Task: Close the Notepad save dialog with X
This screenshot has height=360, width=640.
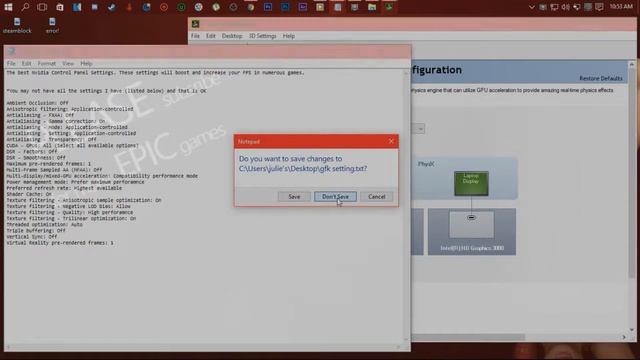Action: point(391,141)
